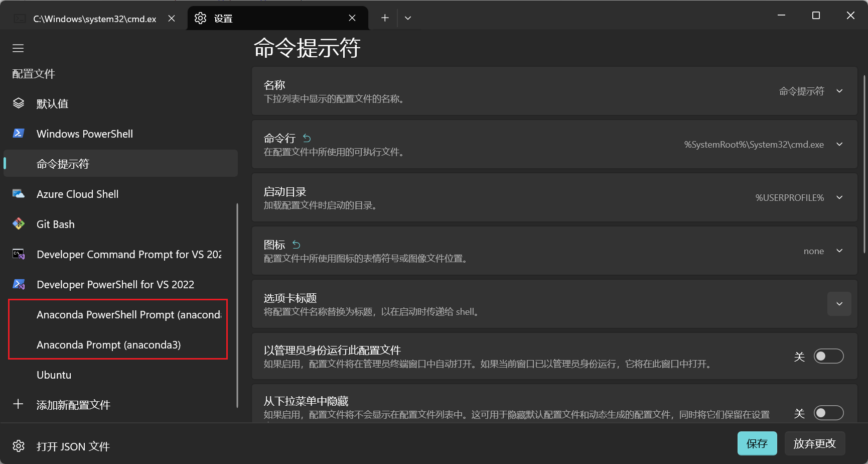The height and width of the screenshot is (464, 868).
Task: Reset the 图标 setting with its undo arrow
Action: coord(297,245)
